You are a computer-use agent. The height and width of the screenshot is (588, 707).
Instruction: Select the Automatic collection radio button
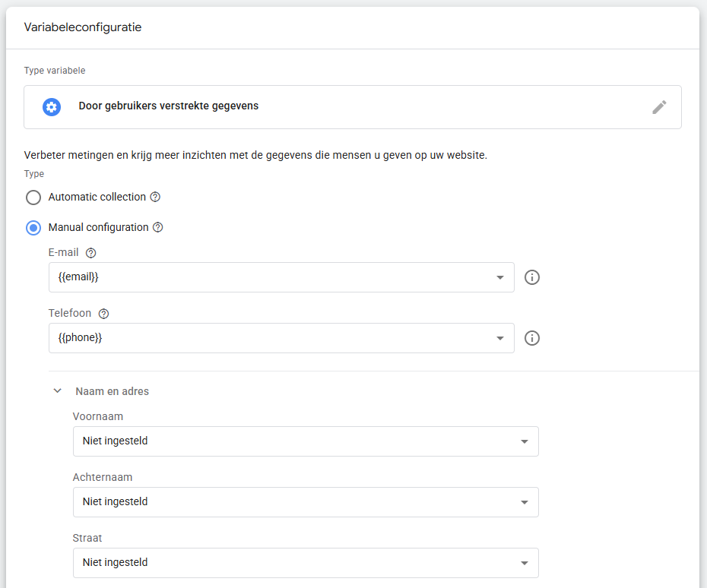[x=33, y=198]
